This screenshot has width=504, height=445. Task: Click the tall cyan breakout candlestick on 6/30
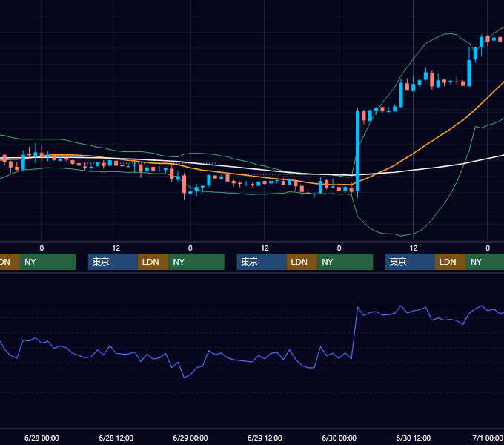pyautogui.click(x=357, y=151)
